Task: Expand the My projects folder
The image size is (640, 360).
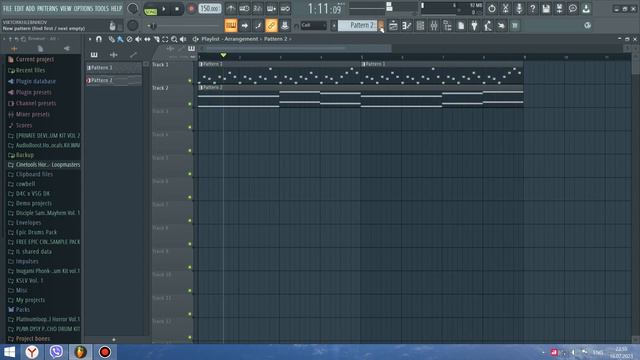Action: tap(30, 300)
